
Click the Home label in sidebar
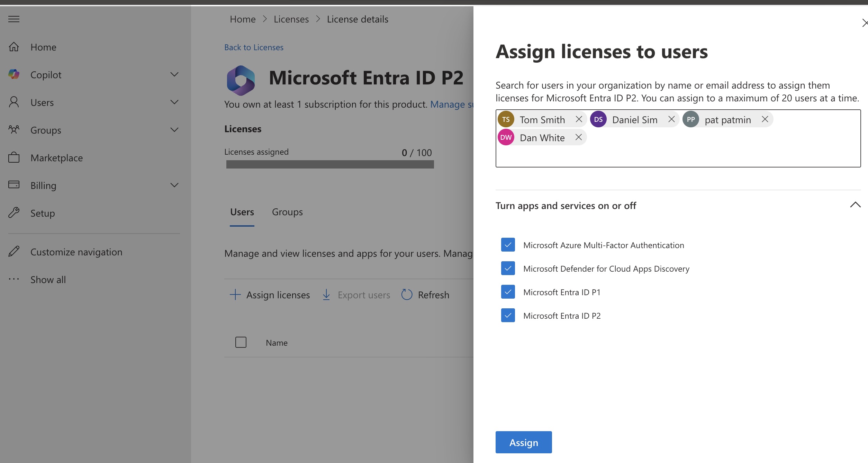coord(43,47)
